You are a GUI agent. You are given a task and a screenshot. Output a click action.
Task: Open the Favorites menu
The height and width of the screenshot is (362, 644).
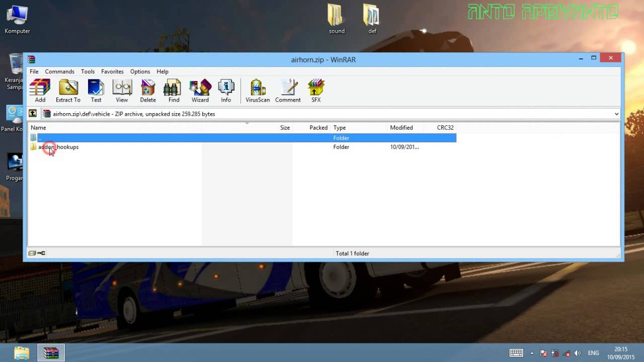pyautogui.click(x=112, y=71)
